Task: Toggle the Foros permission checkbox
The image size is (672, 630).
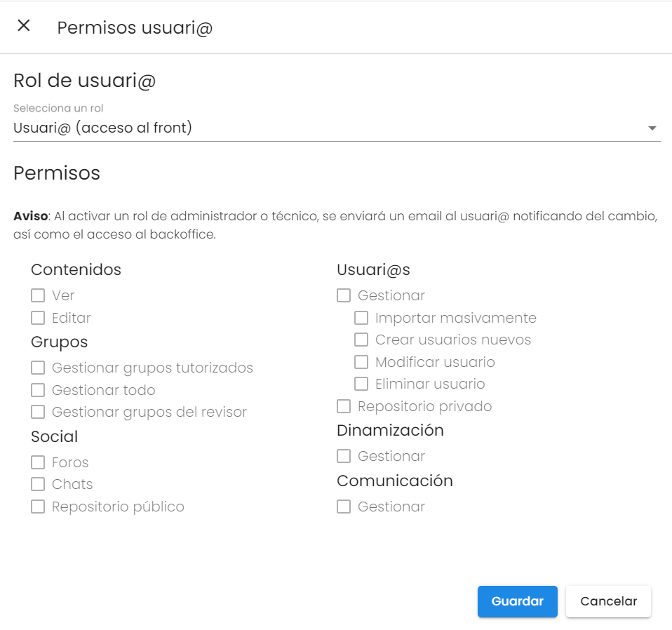Action: (38, 462)
